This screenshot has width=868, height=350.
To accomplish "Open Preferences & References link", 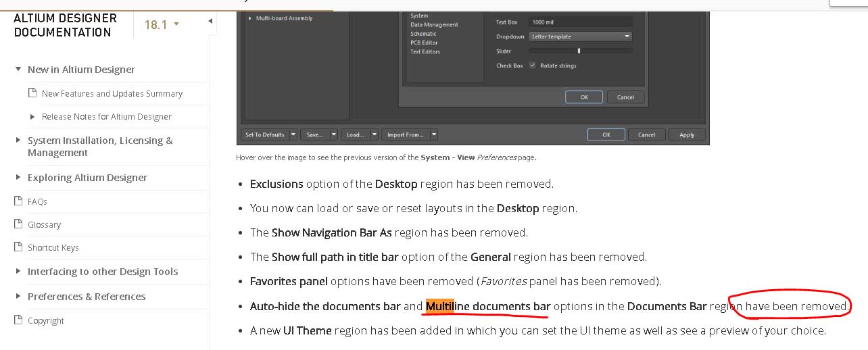I will click(87, 297).
